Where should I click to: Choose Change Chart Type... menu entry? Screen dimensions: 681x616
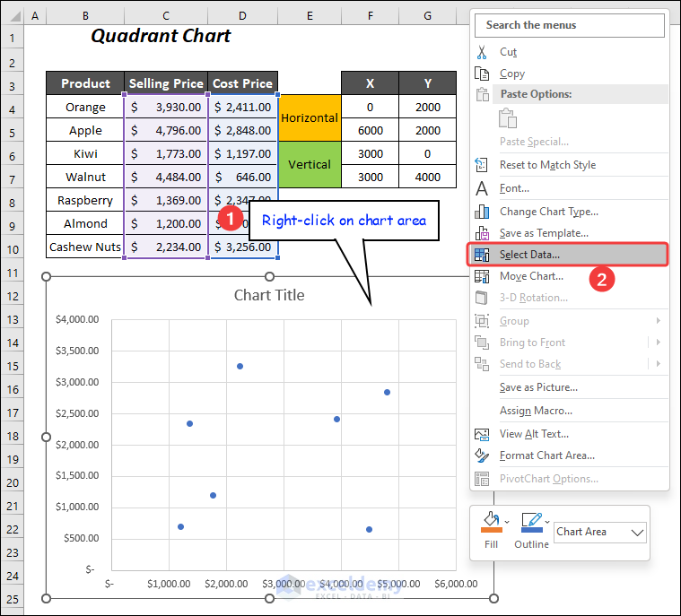pos(570,212)
